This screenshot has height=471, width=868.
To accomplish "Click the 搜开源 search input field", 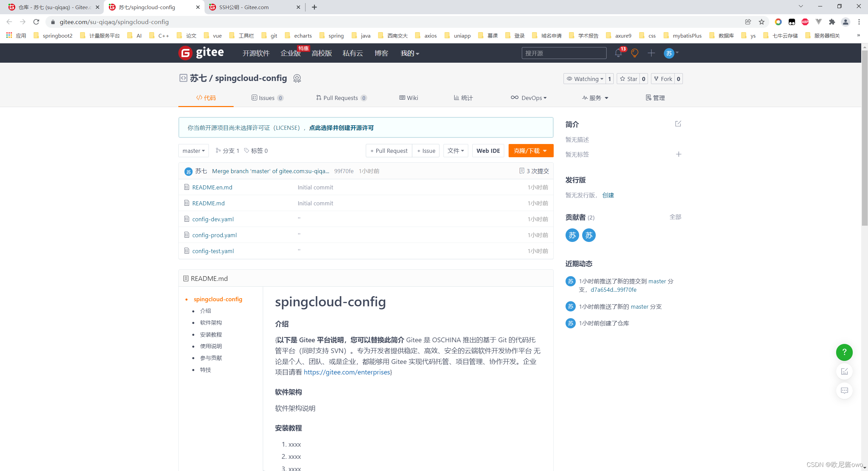I will coord(564,53).
